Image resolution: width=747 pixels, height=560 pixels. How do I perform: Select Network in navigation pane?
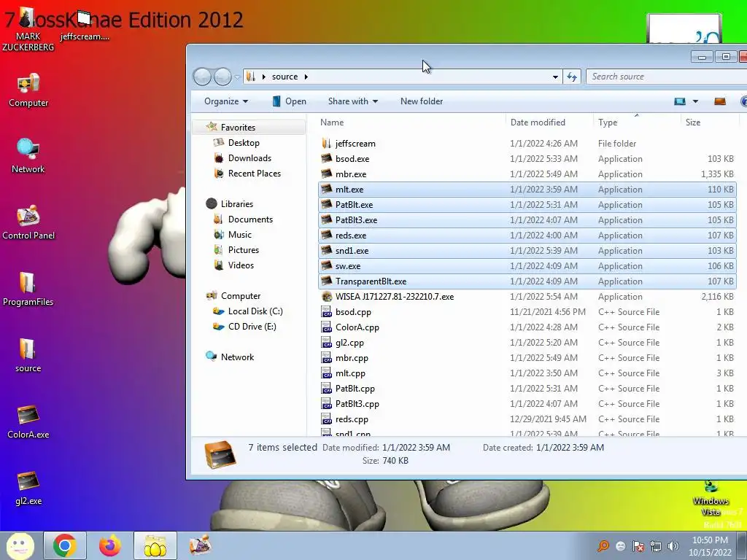click(237, 357)
